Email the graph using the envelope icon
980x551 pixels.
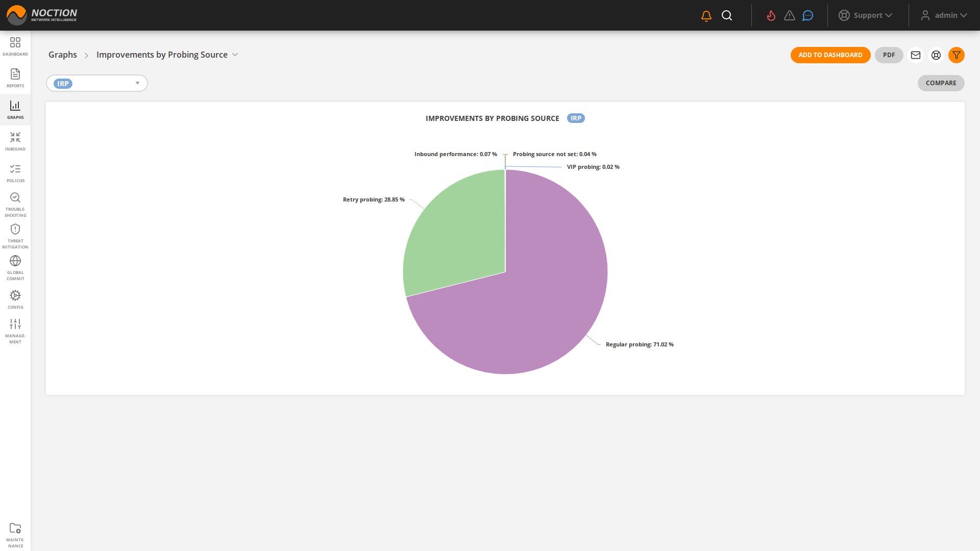pyautogui.click(x=916, y=55)
